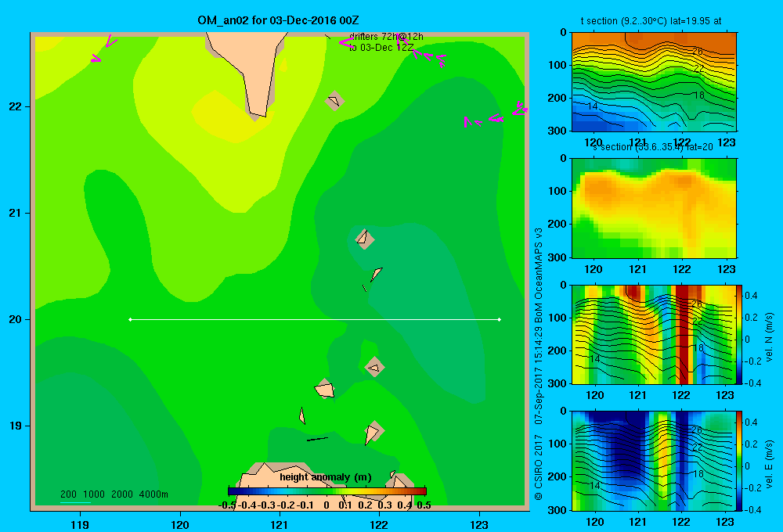The height and width of the screenshot is (532, 783).
Task: Click longitude label 119 below main map
Action: [x=80, y=524]
